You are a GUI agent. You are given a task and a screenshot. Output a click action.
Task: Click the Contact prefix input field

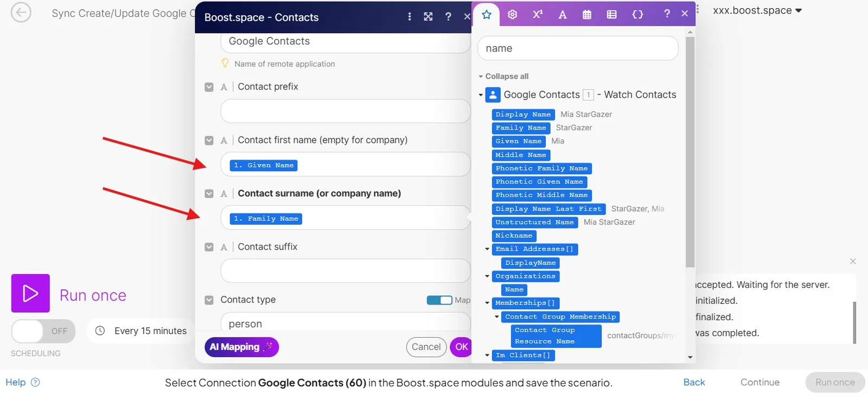[345, 111]
